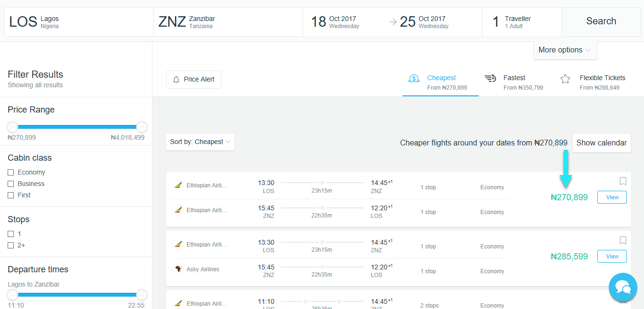Click the 23h15m duration in first result
The height and width of the screenshot is (309, 644).
coord(322,191)
